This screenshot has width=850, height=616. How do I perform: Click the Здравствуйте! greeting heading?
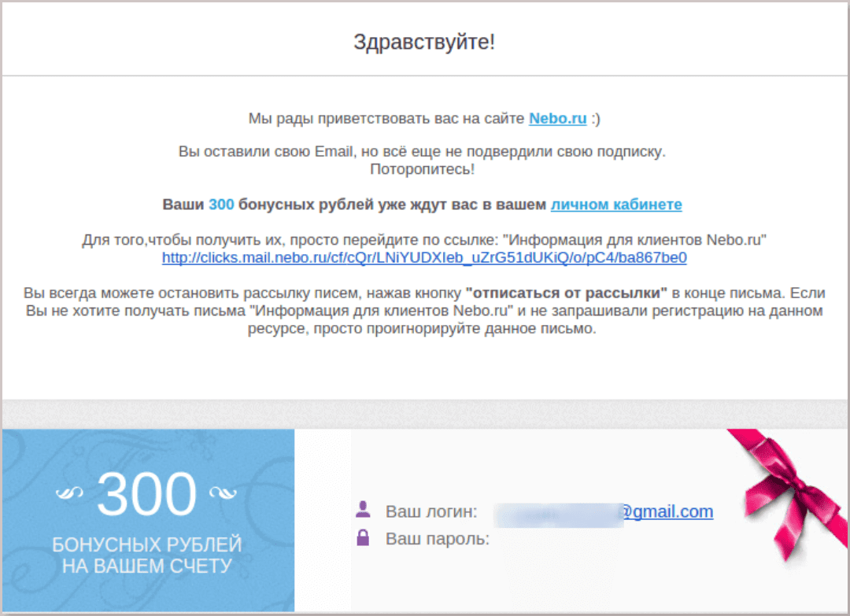[424, 42]
